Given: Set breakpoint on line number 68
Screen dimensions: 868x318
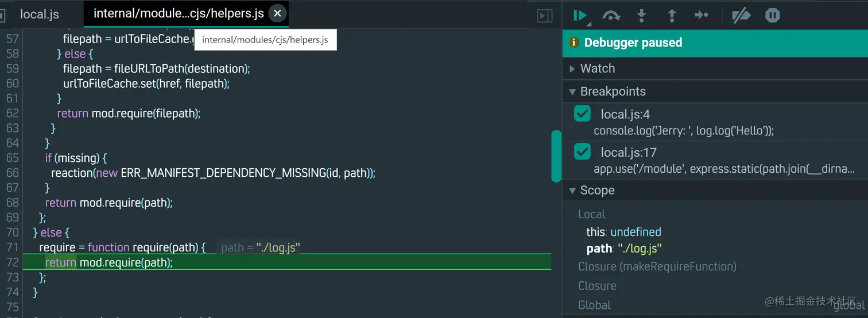Looking at the screenshot, I should [x=12, y=203].
